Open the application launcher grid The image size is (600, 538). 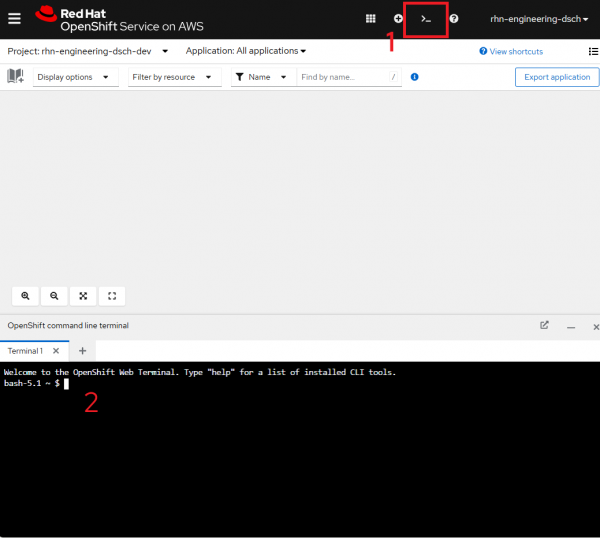click(371, 18)
